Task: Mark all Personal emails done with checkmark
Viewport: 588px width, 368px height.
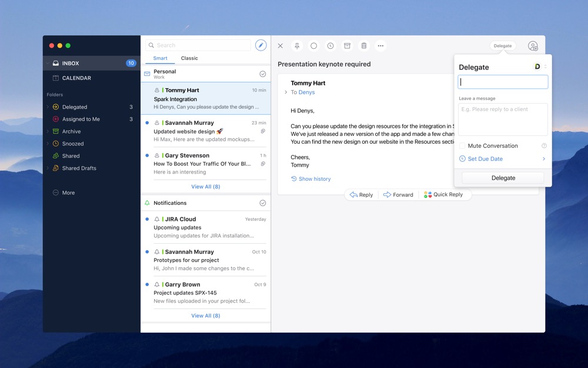Action: [x=263, y=74]
